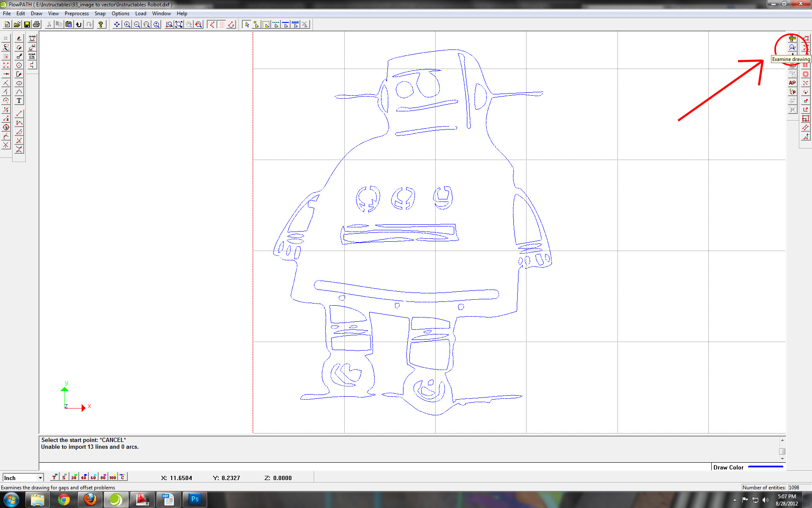Click the blue Draw Color swatch
This screenshot has height=508, width=812.
(765, 467)
